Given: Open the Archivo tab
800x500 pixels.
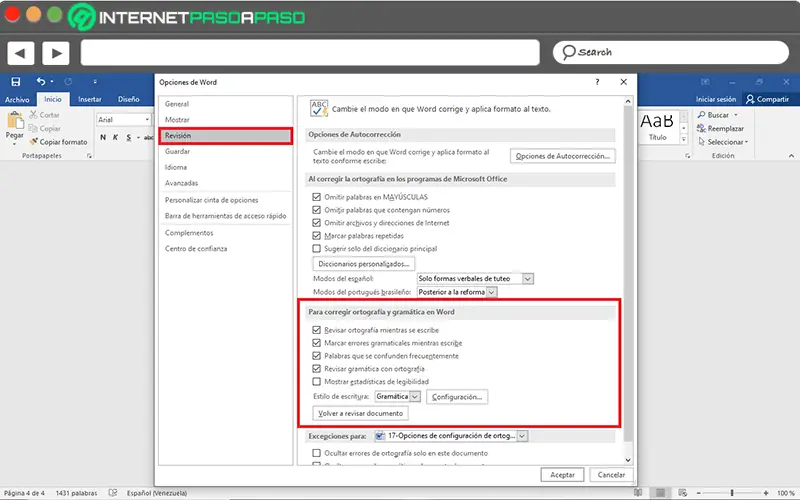Looking at the screenshot, I should [17, 99].
